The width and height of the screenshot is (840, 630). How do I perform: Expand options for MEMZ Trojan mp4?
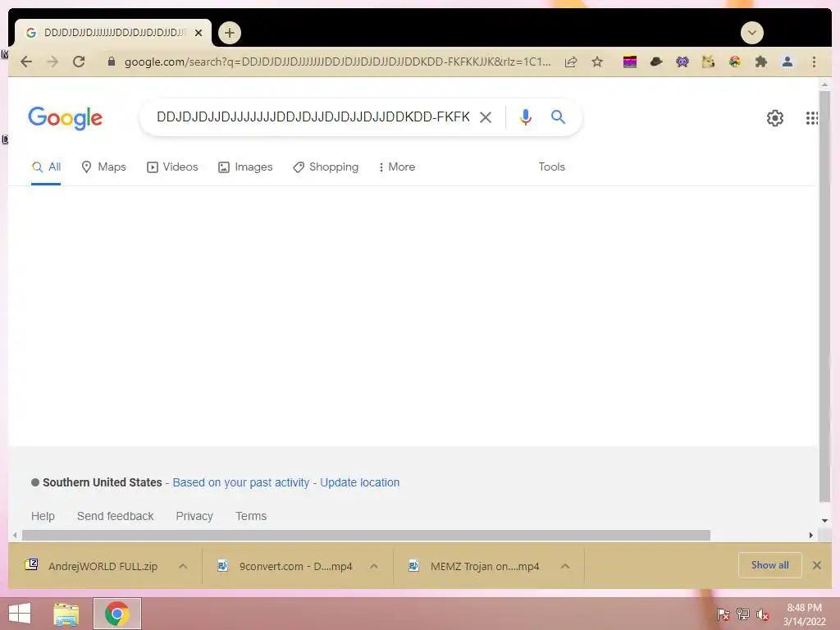click(x=565, y=566)
